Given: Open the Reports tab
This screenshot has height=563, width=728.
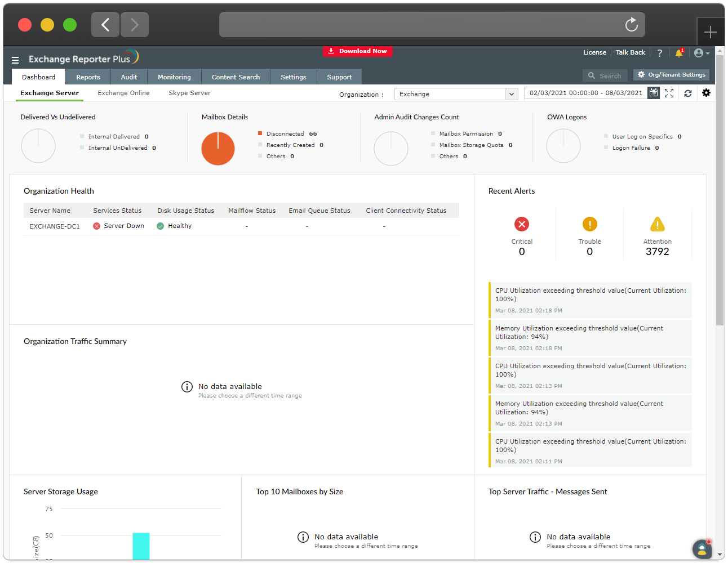Looking at the screenshot, I should [x=88, y=77].
